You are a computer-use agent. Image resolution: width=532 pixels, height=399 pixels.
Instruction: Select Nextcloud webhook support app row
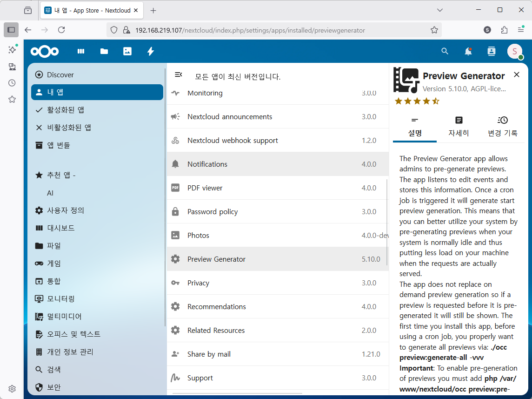pos(278,140)
